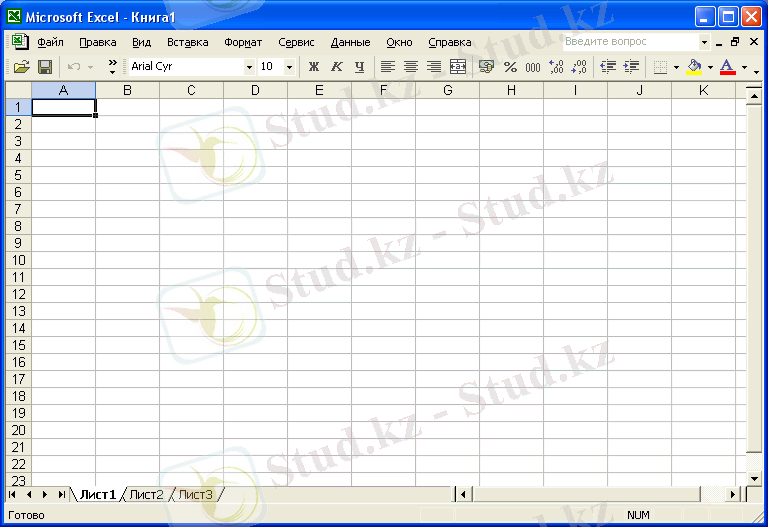Align text right
This screenshot has width=768, height=527.
pyautogui.click(x=434, y=67)
